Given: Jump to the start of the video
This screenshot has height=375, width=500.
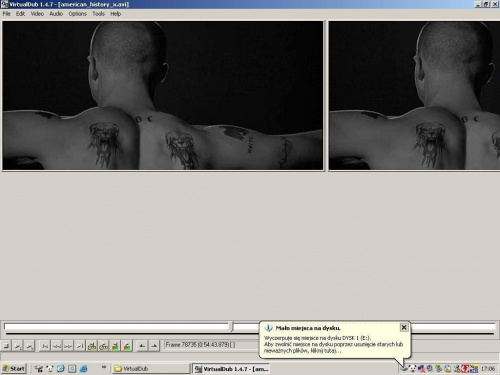Looking at the screenshot, I should point(45,346).
